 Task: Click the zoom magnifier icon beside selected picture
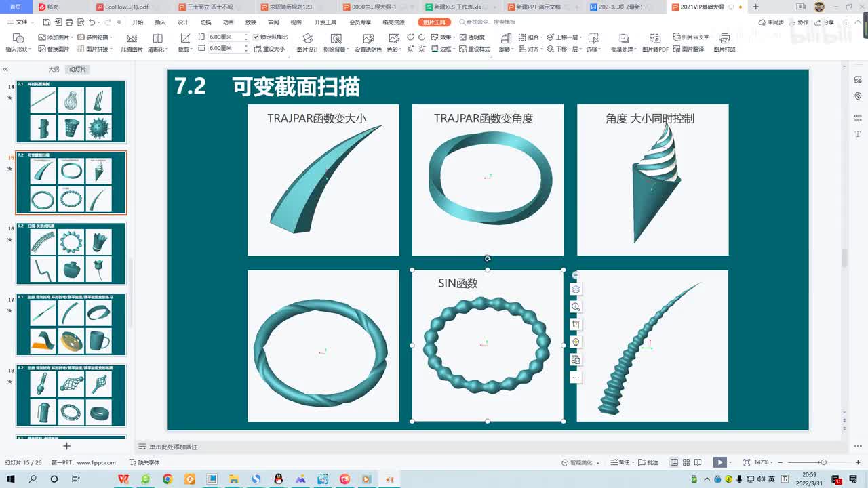[x=576, y=307]
